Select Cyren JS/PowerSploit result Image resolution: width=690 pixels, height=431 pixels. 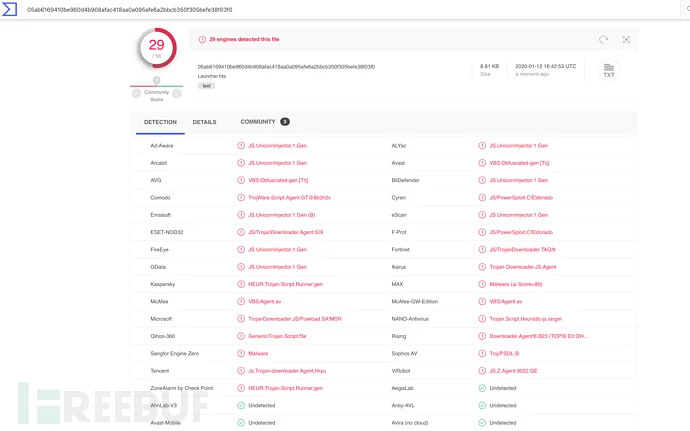pos(521,198)
